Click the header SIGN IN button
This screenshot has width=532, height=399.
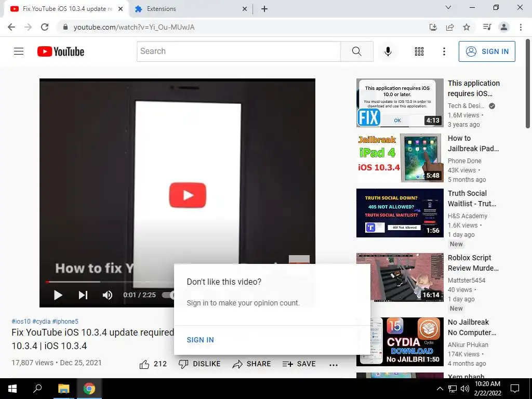pyautogui.click(x=487, y=51)
